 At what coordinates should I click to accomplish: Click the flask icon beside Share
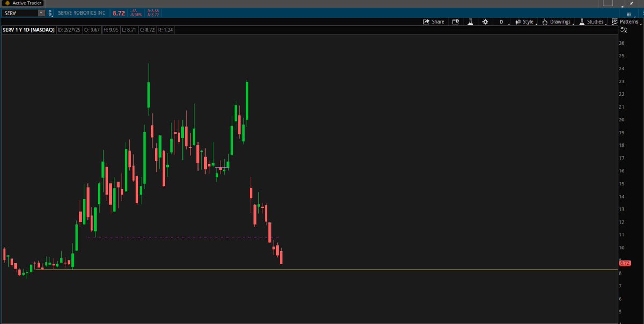tap(470, 22)
